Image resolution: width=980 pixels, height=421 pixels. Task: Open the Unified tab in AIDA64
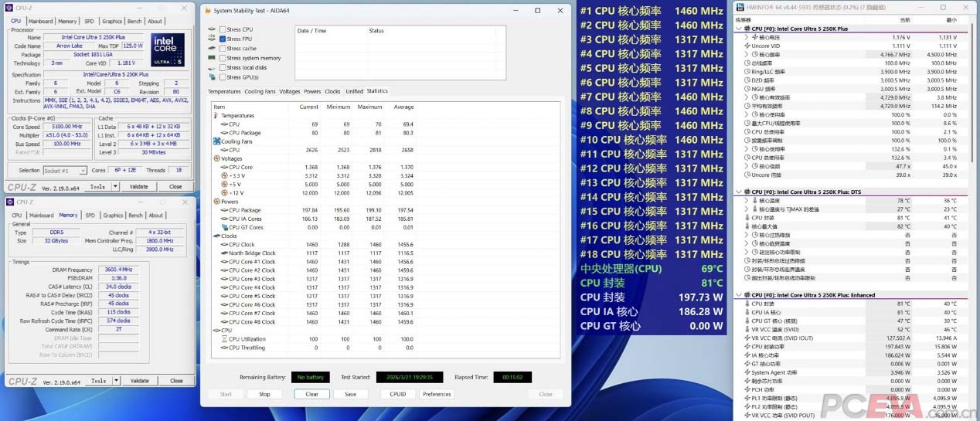[354, 91]
